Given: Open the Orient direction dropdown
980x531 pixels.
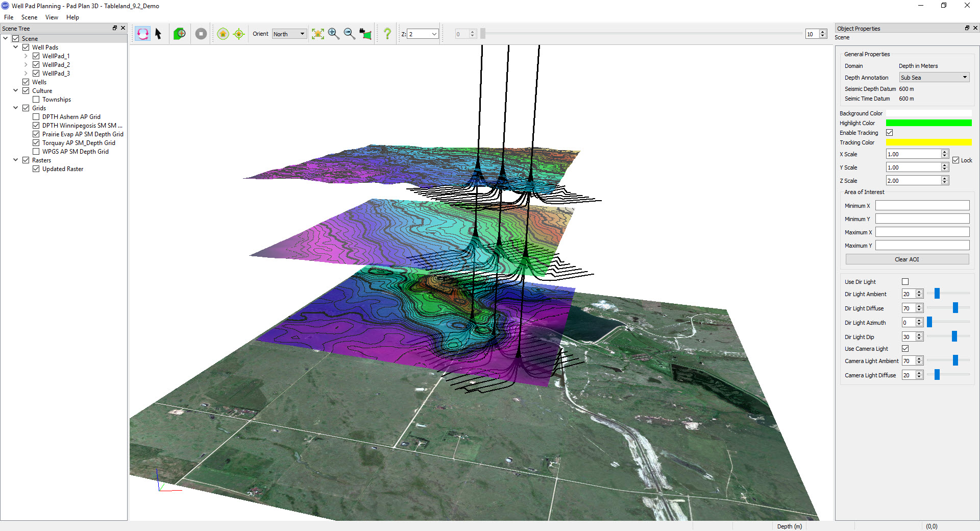Looking at the screenshot, I should click(289, 34).
